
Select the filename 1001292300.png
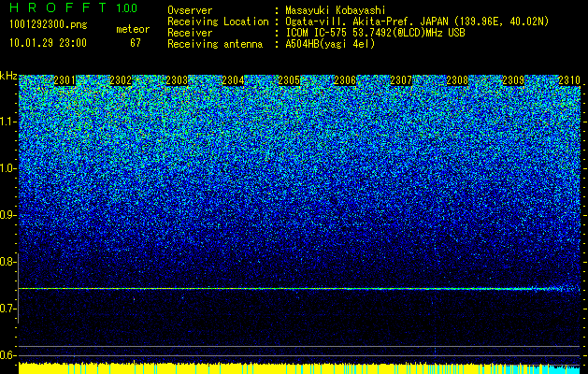pos(49,25)
